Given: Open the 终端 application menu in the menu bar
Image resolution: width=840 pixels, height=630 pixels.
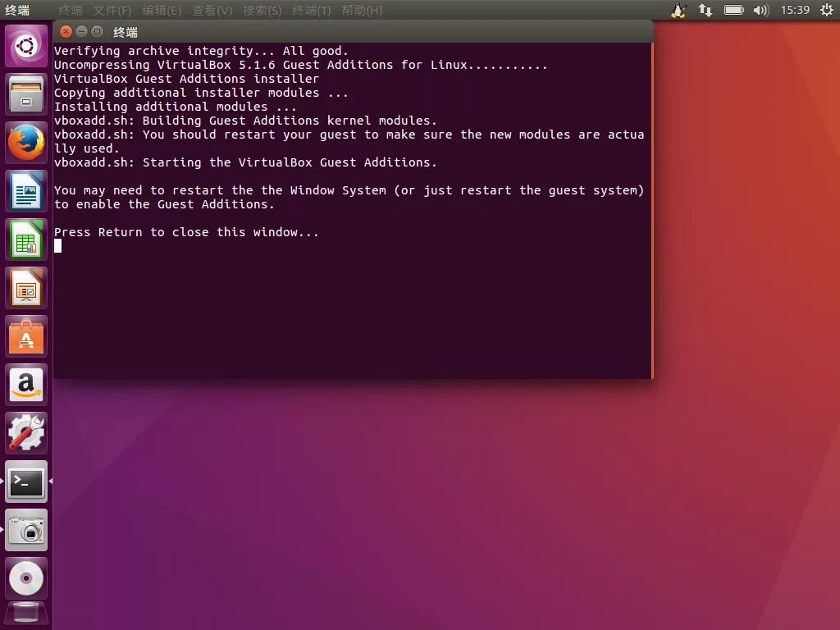Looking at the screenshot, I should pyautogui.click(x=71, y=11).
